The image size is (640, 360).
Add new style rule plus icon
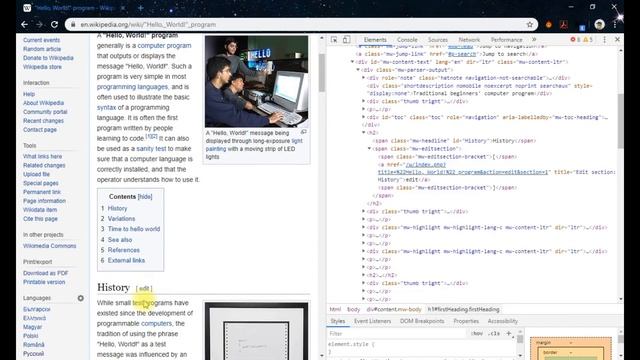509,333
